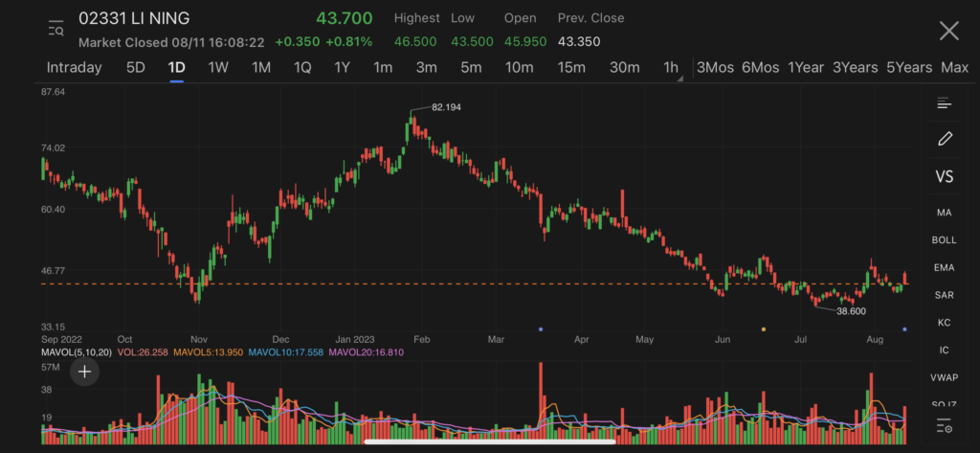Click the Low value 43.500

(472, 42)
